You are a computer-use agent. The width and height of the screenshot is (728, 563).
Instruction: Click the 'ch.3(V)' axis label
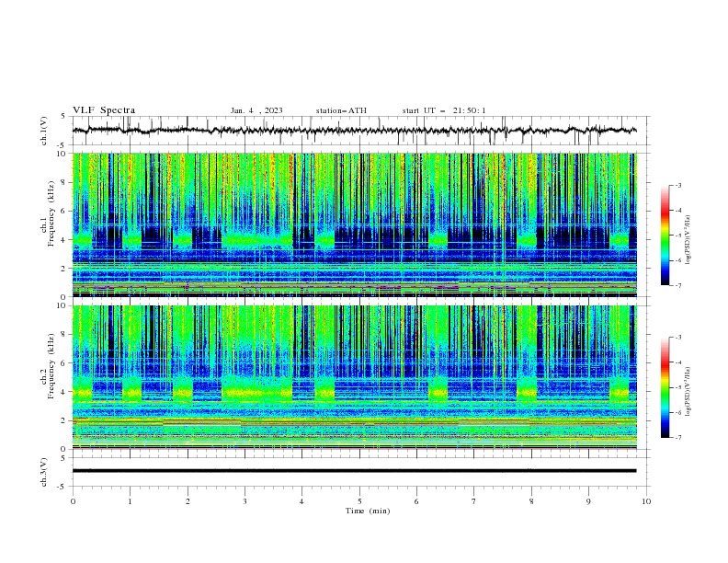click(43, 472)
